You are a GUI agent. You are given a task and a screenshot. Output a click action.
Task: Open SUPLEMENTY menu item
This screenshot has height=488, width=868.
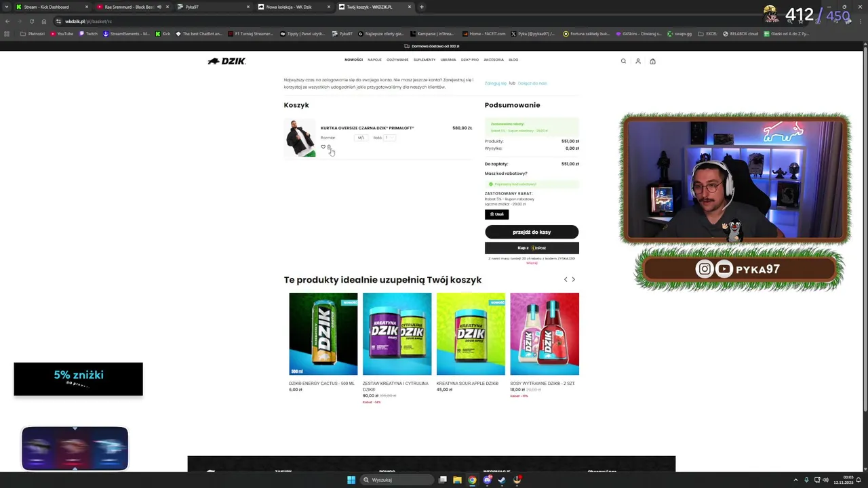425,60
